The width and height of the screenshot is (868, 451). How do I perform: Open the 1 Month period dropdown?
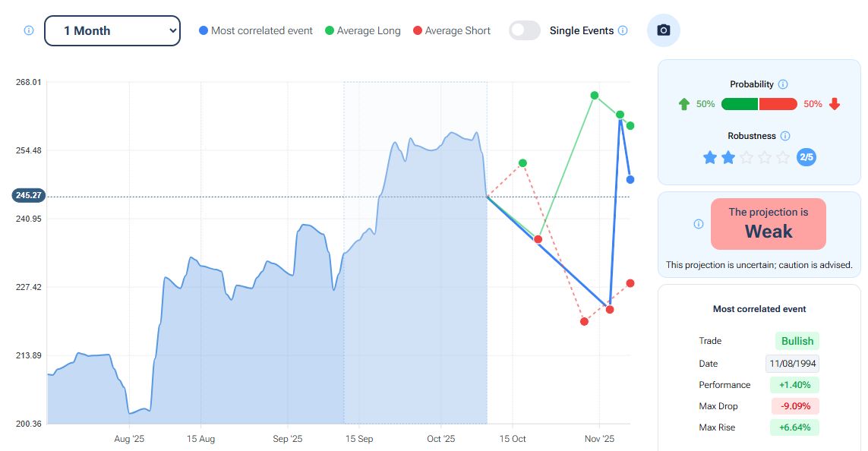click(x=112, y=31)
